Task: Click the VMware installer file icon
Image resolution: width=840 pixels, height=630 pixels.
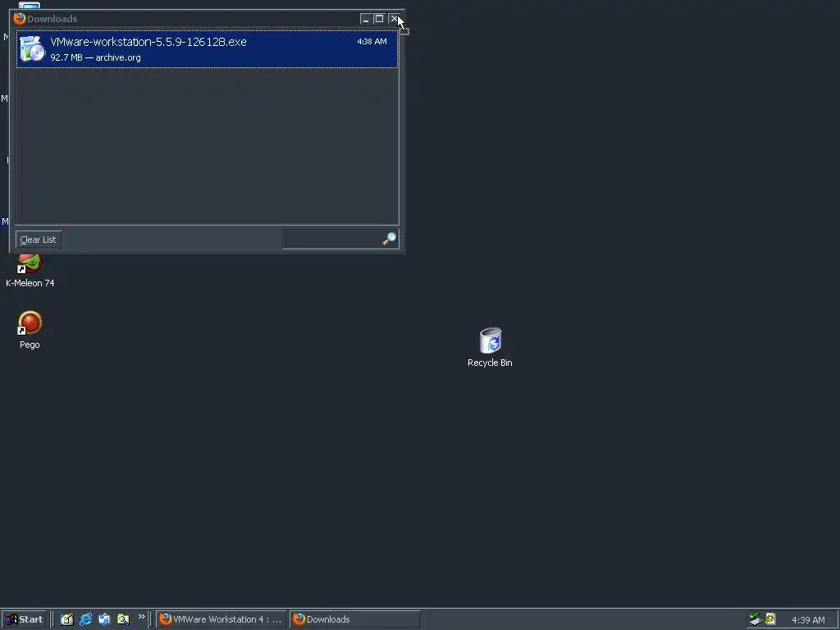Action: [x=33, y=48]
